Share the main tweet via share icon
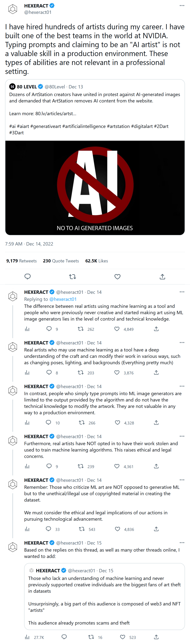The image size is (190, 644). coord(162,276)
